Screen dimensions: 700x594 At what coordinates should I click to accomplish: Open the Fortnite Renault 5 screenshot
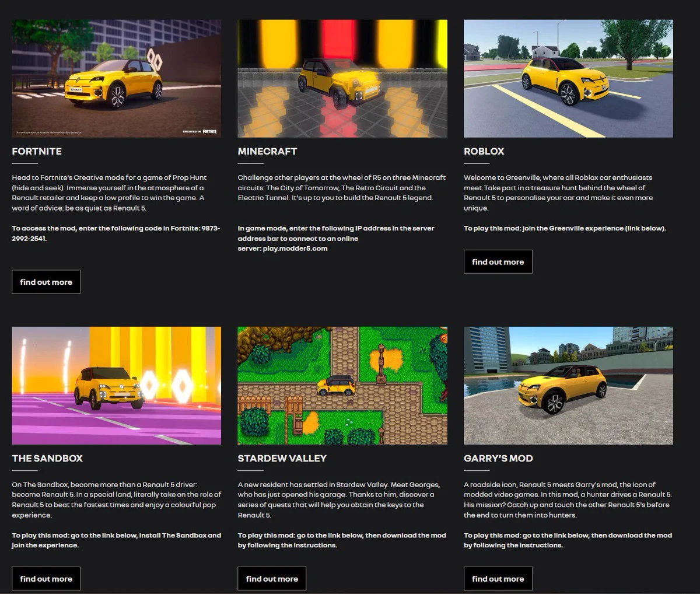pyautogui.click(x=117, y=79)
